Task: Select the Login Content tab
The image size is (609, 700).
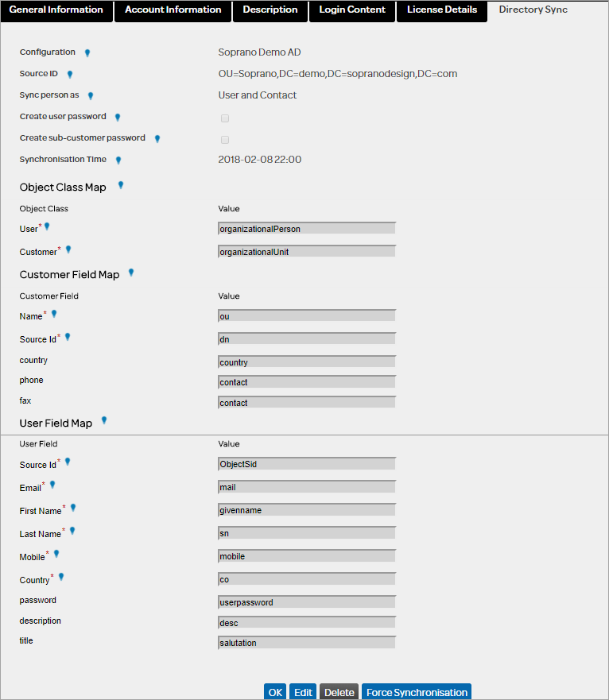Action: coord(352,10)
